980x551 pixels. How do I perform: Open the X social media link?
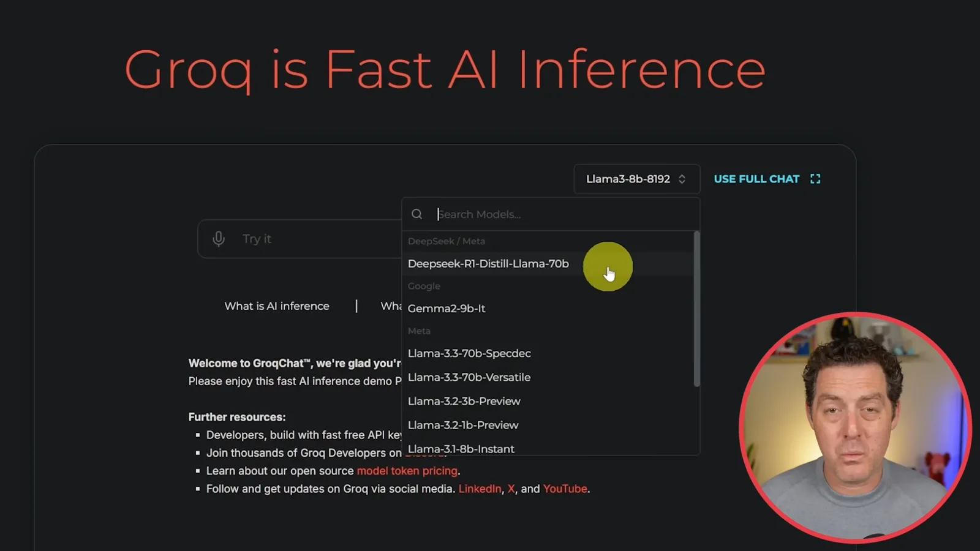click(x=511, y=489)
